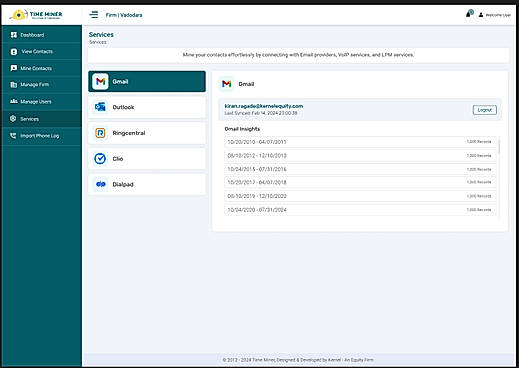Click the kiran.ragade@kernelequity.com email address
Screen dimensions: 519x368
[x=264, y=106]
